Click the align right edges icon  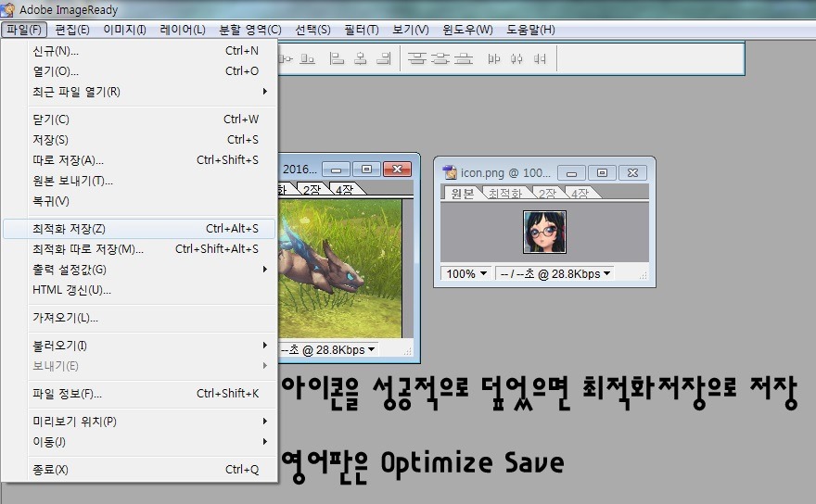tap(384, 58)
